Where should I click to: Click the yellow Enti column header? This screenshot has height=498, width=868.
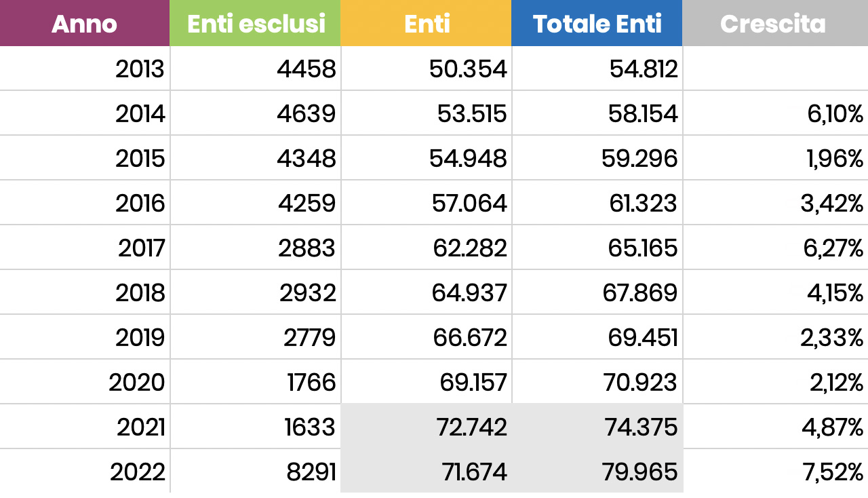tap(427, 24)
